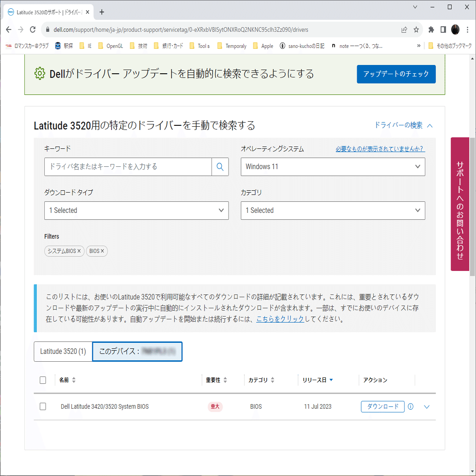Click the bookmark star in the address bar
The height and width of the screenshot is (476, 476).
click(416, 29)
